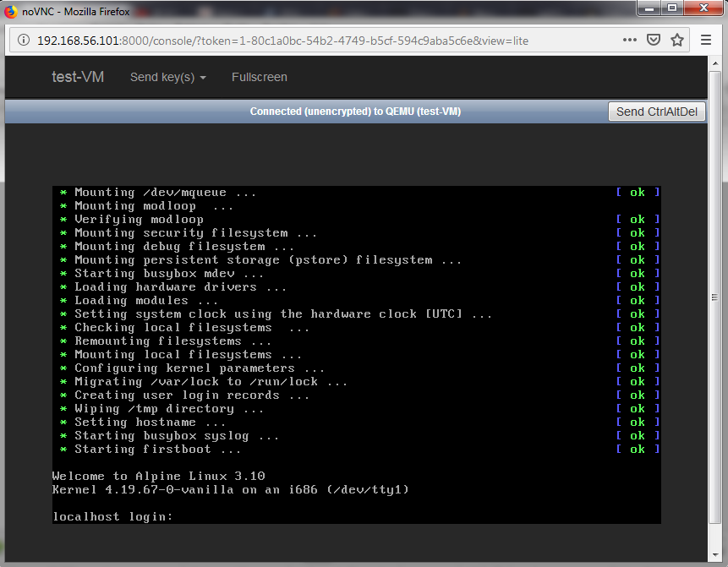Screen dimensions: 728x567
Task: Bookmark this page with the star icon
Action: [677, 40]
